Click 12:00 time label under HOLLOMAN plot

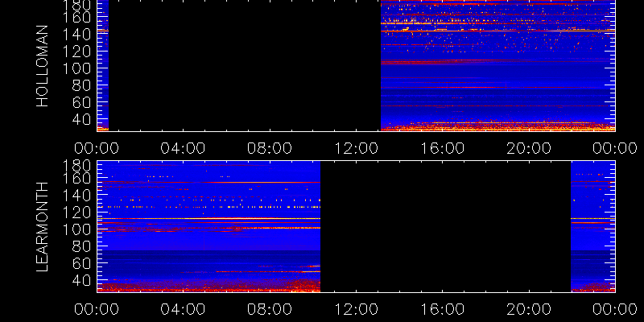click(356, 148)
